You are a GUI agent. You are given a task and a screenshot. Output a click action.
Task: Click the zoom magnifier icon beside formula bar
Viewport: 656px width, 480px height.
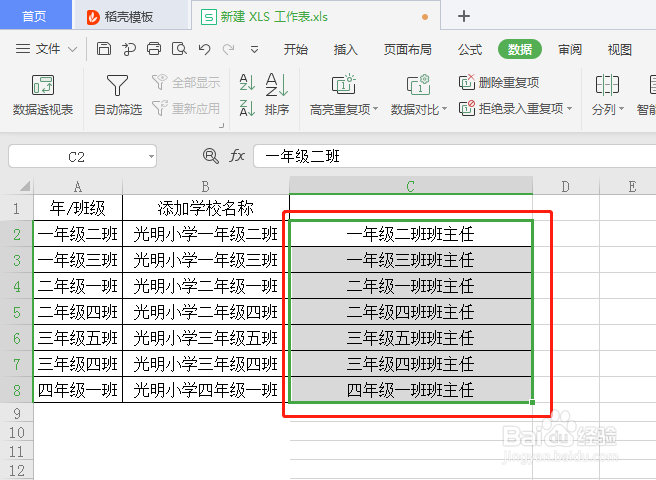click(x=210, y=156)
